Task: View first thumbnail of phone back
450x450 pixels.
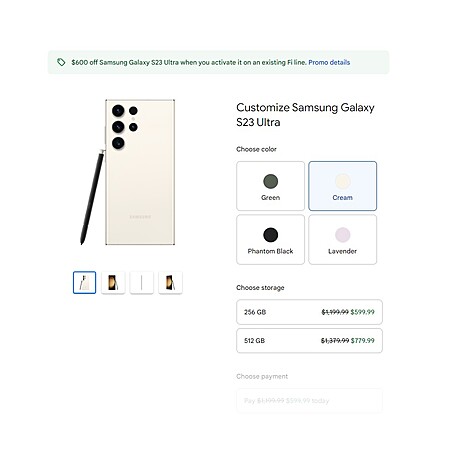Action: click(x=84, y=283)
